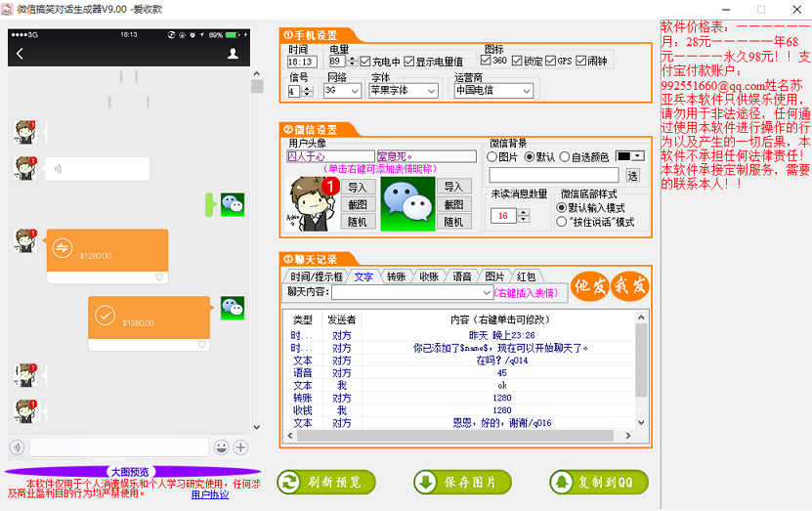Select the row 昨天 晚上23:26
Image resolution: width=812 pixels, height=511 pixels.
tap(460, 335)
